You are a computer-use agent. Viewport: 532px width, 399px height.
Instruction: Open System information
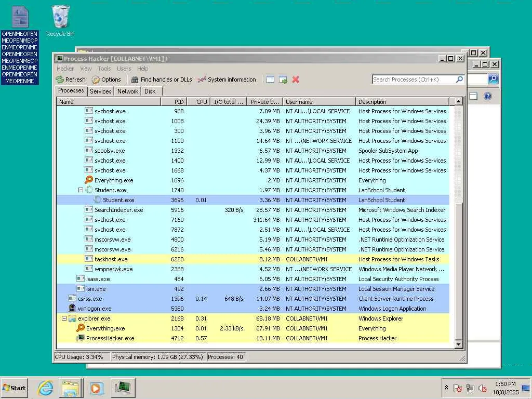227,79
